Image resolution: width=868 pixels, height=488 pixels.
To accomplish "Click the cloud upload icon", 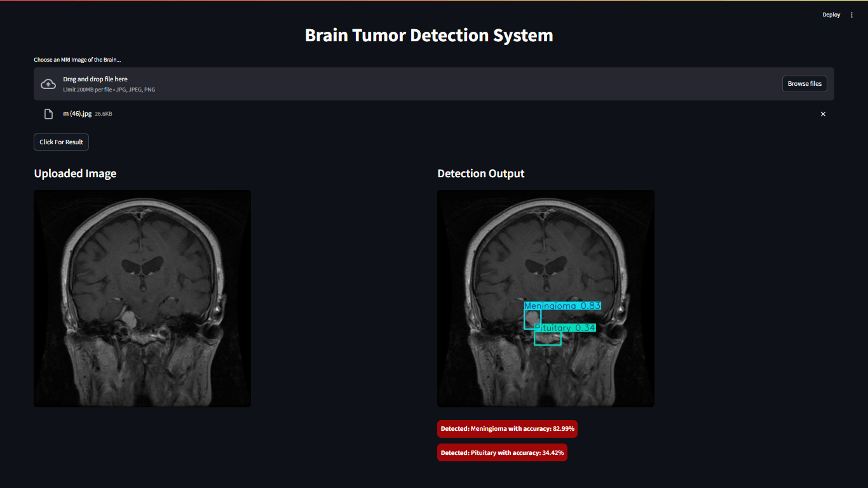I will pos(48,84).
